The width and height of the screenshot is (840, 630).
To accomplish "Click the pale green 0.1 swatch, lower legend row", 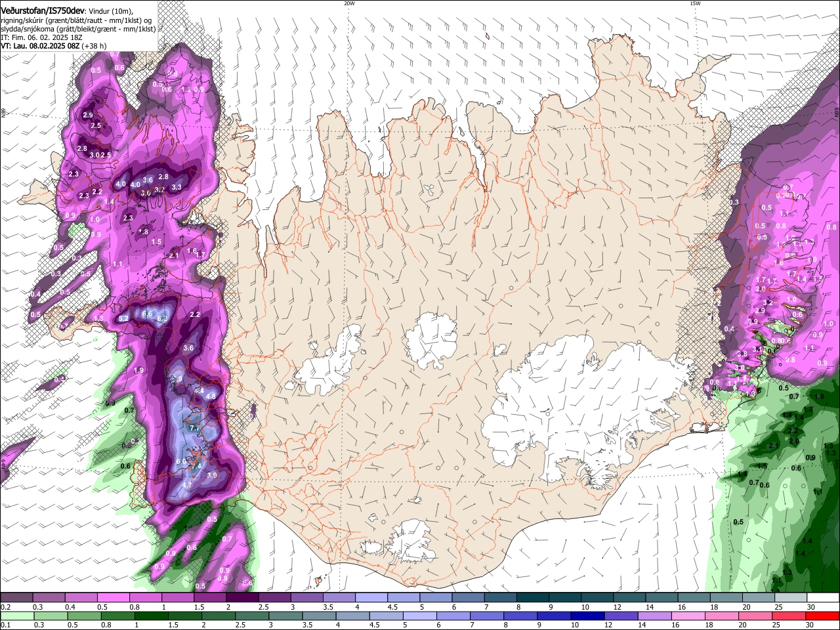I will tap(17, 616).
